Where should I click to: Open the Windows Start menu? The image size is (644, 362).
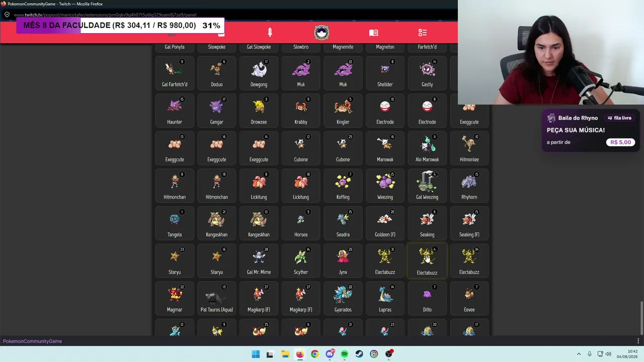[x=256, y=354]
